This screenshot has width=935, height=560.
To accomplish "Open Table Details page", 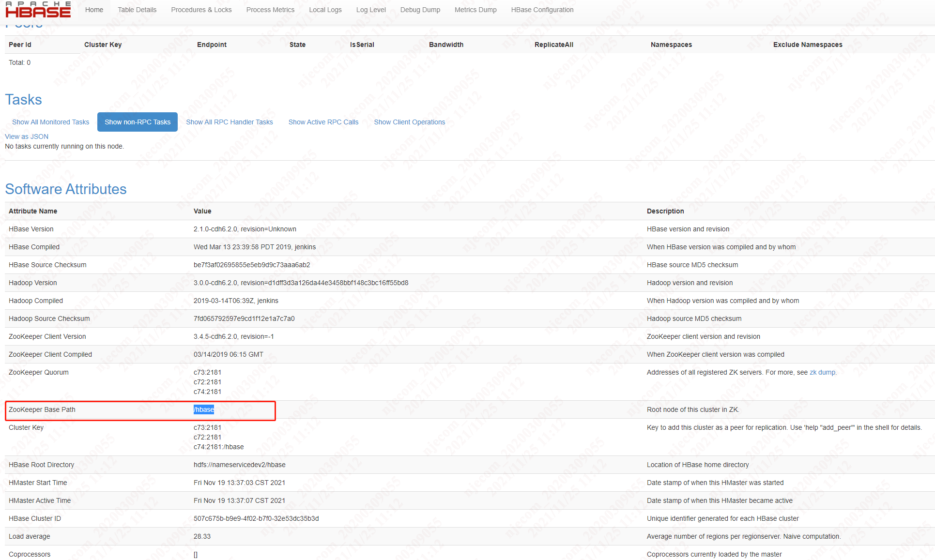I will pos(137,10).
